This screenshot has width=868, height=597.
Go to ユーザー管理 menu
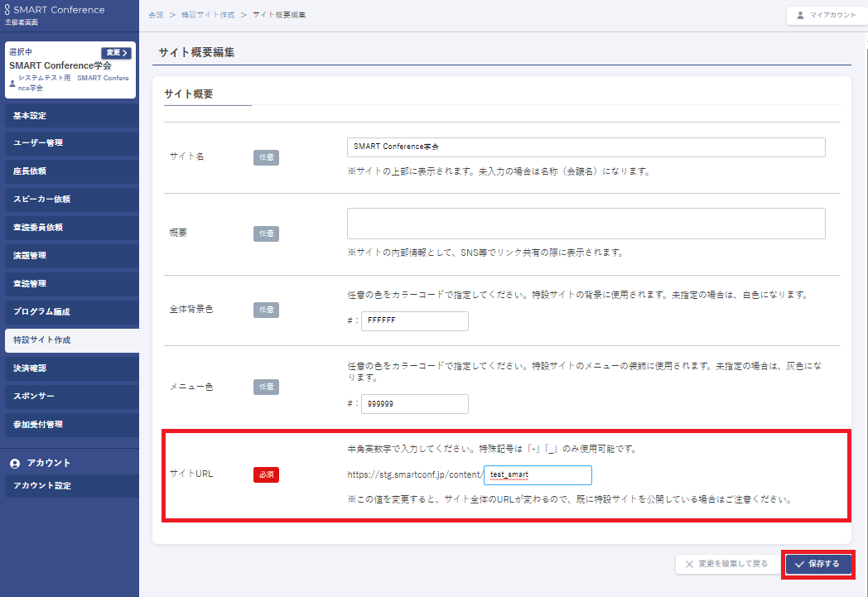click(x=70, y=143)
